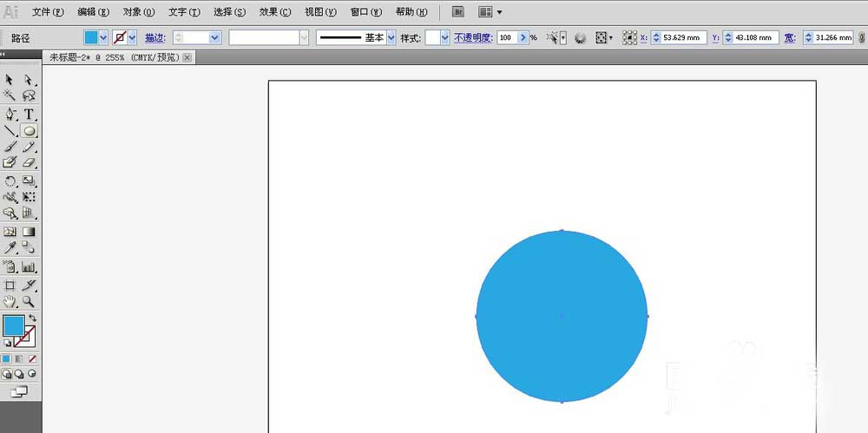Set paint mode to solid Color
The width and height of the screenshot is (868, 433).
click(x=6, y=358)
